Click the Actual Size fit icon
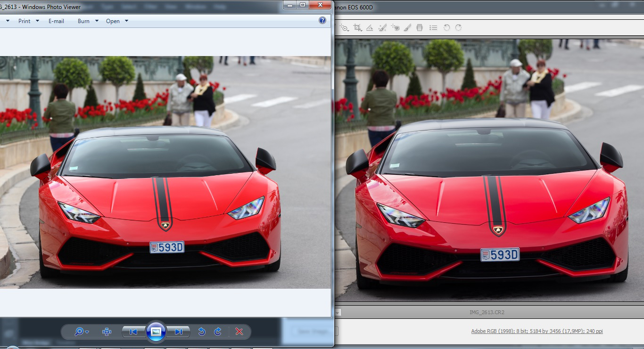The width and height of the screenshot is (644, 349). [107, 332]
